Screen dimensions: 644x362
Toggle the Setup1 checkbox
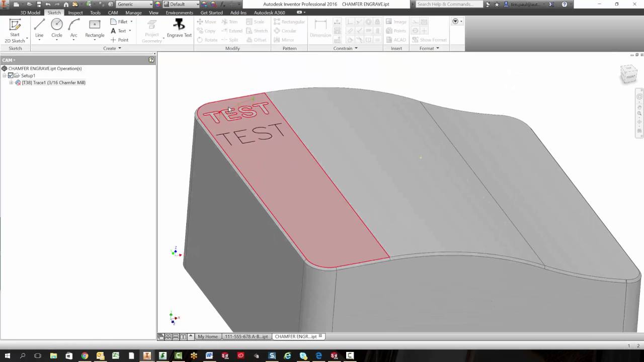(x=11, y=75)
